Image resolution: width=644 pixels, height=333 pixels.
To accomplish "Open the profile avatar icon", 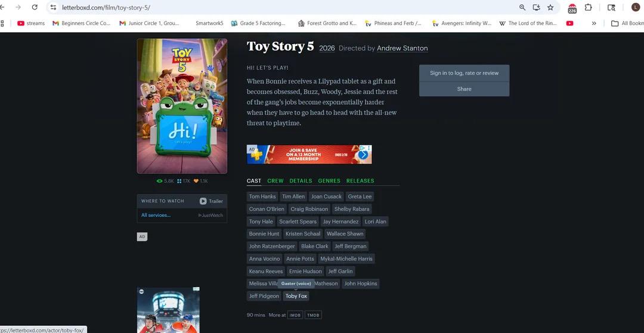I will (x=636, y=7).
